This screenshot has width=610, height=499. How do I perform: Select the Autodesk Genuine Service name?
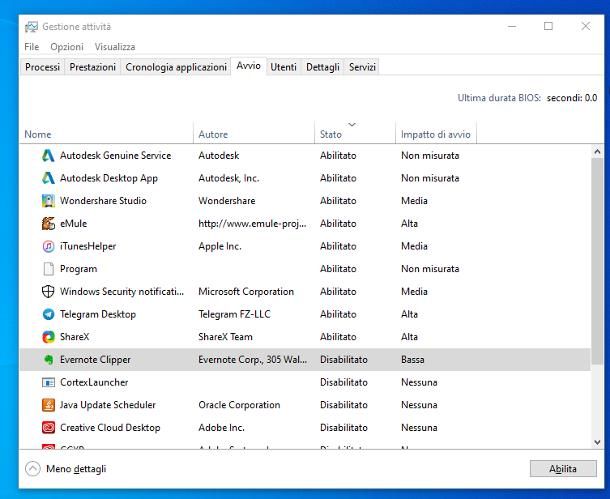(116, 156)
